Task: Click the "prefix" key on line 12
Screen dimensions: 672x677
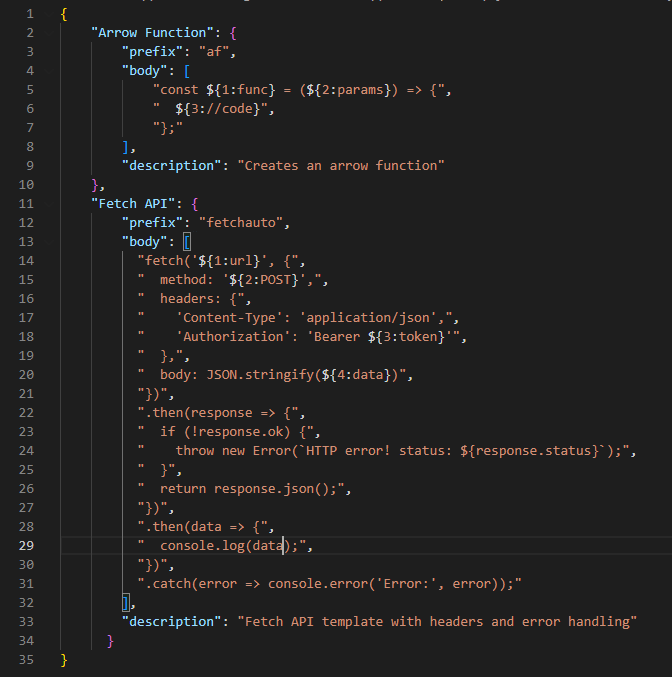Action: click(152, 223)
